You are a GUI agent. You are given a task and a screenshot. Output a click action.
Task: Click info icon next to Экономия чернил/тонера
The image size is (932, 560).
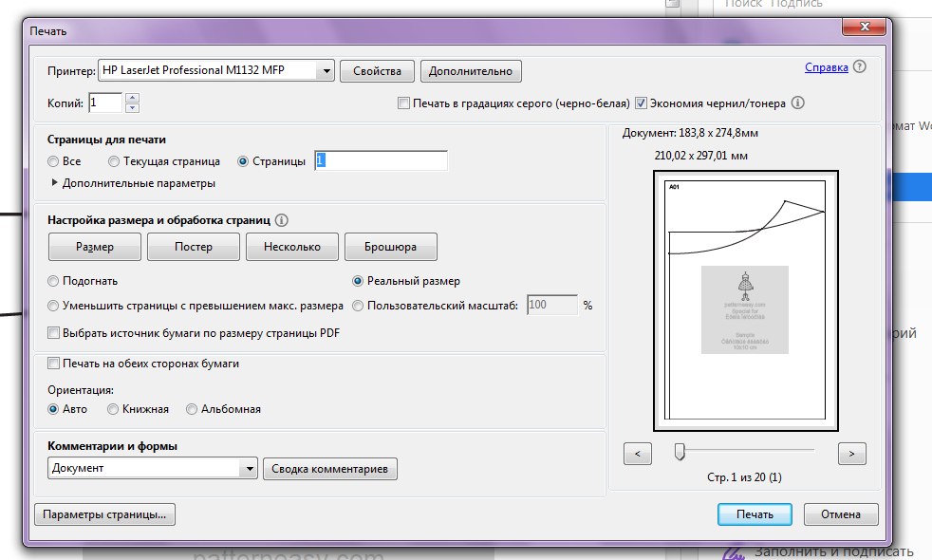pyautogui.click(x=798, y=103)
